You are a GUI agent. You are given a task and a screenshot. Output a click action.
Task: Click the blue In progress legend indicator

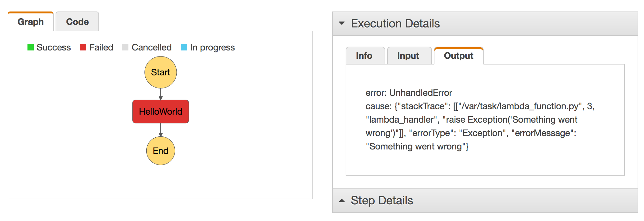pyautogui.click(x=184, y=47)
